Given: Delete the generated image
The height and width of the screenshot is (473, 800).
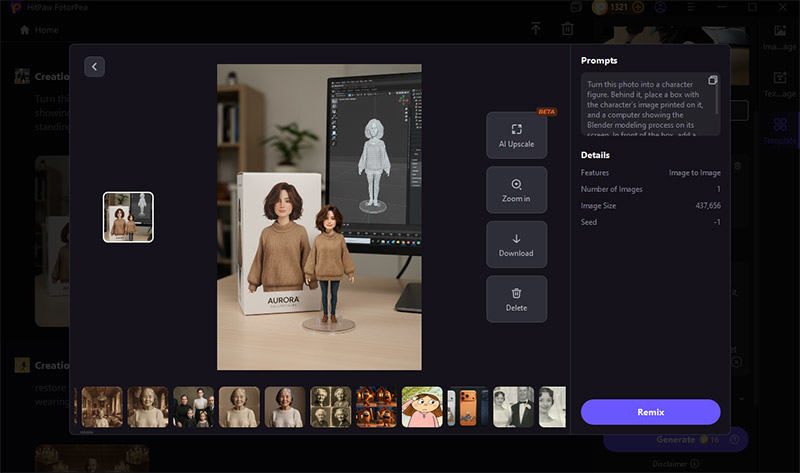Looking at the screenshot, I should point(516,299).
